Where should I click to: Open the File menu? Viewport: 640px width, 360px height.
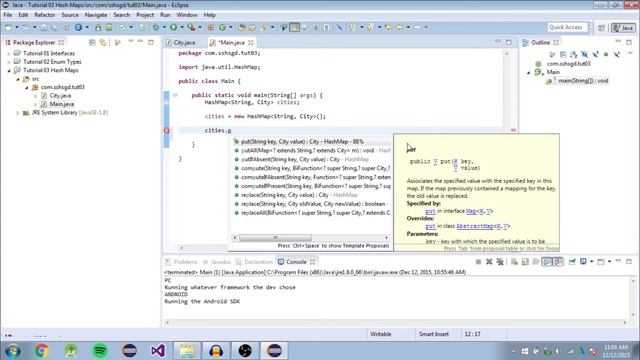pos(8,15)
